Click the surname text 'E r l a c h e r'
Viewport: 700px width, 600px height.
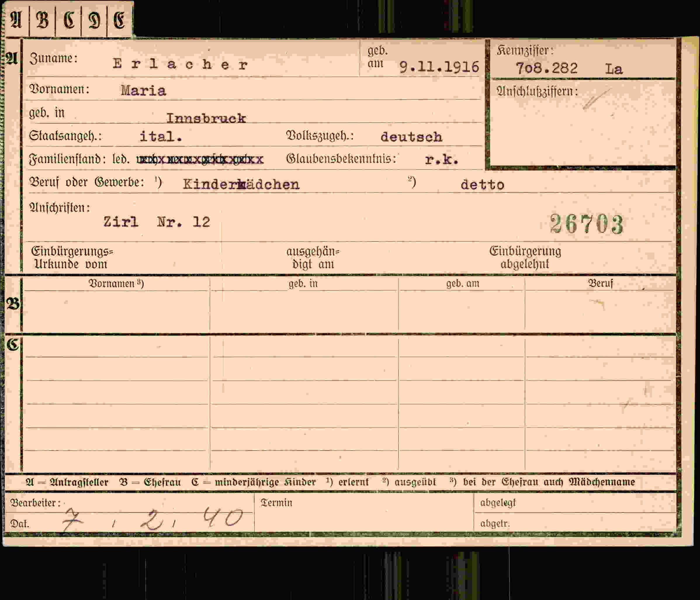181,64
